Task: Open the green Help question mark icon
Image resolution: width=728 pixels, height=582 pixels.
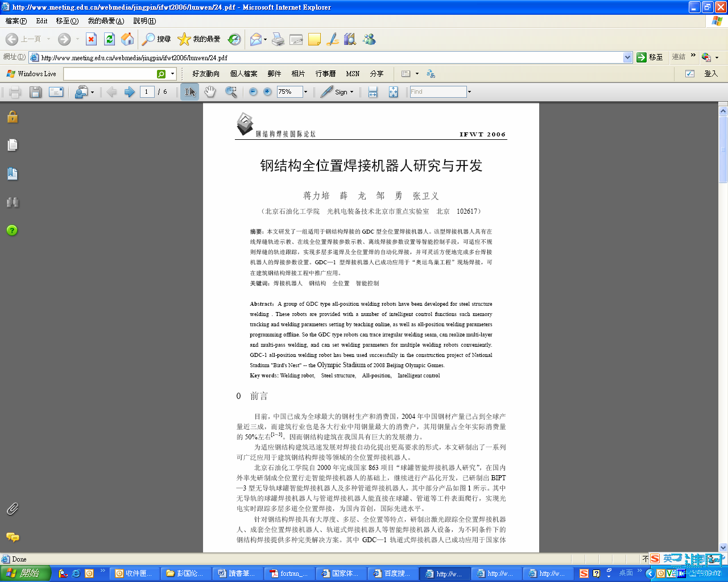Action: 12,230
